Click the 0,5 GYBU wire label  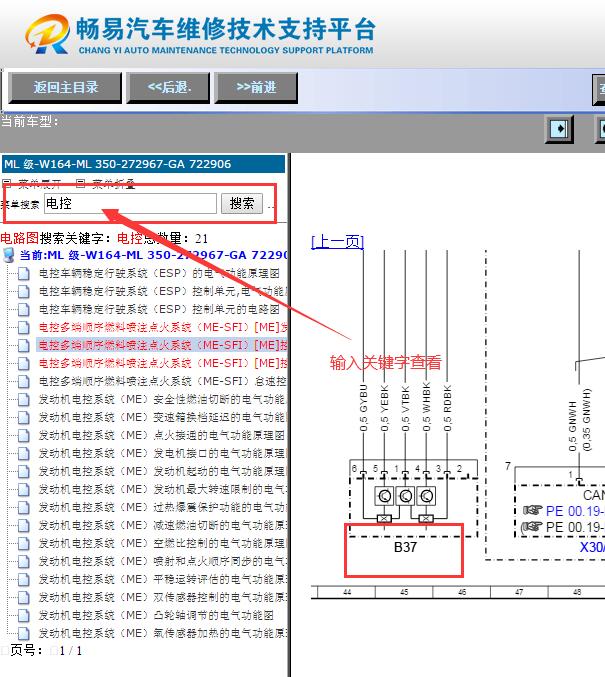point(364,408)
